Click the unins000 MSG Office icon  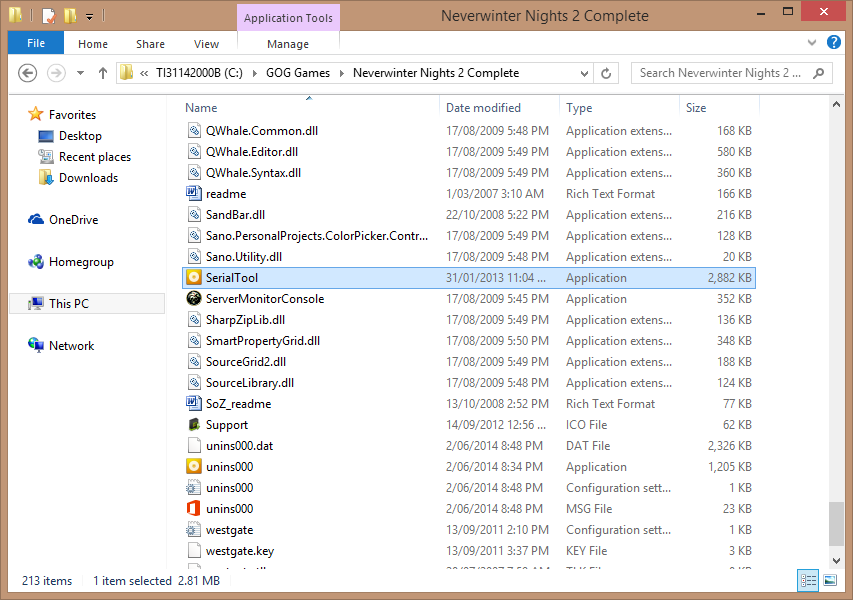pyautogui.click(x=194, y=509)
